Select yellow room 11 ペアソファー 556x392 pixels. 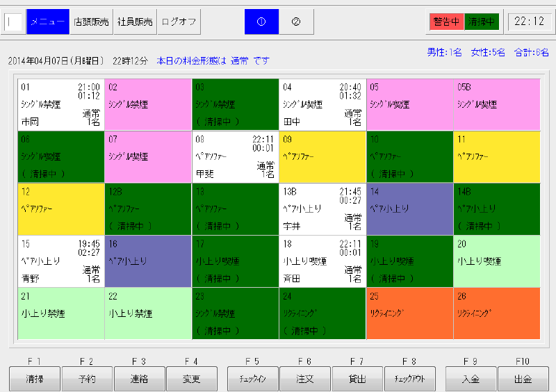click(497, 157)
